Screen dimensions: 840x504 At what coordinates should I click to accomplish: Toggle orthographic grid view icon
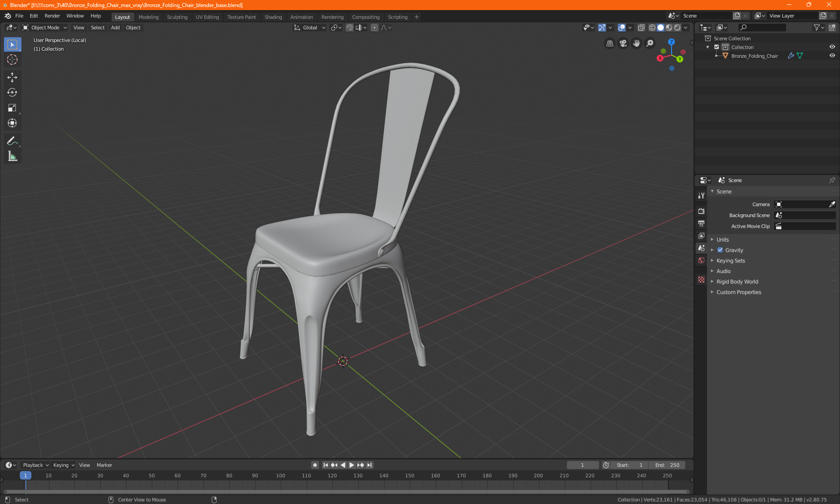(609, 43)
